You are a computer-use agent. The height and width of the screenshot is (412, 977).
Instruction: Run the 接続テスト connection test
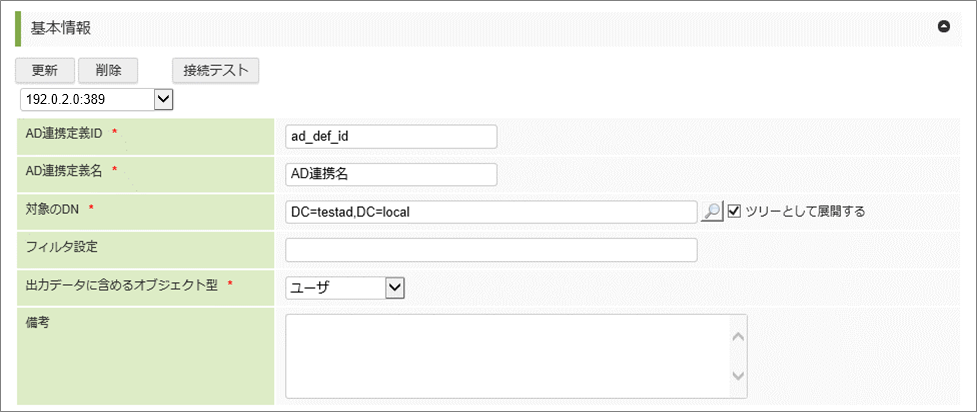coord(216,71)
